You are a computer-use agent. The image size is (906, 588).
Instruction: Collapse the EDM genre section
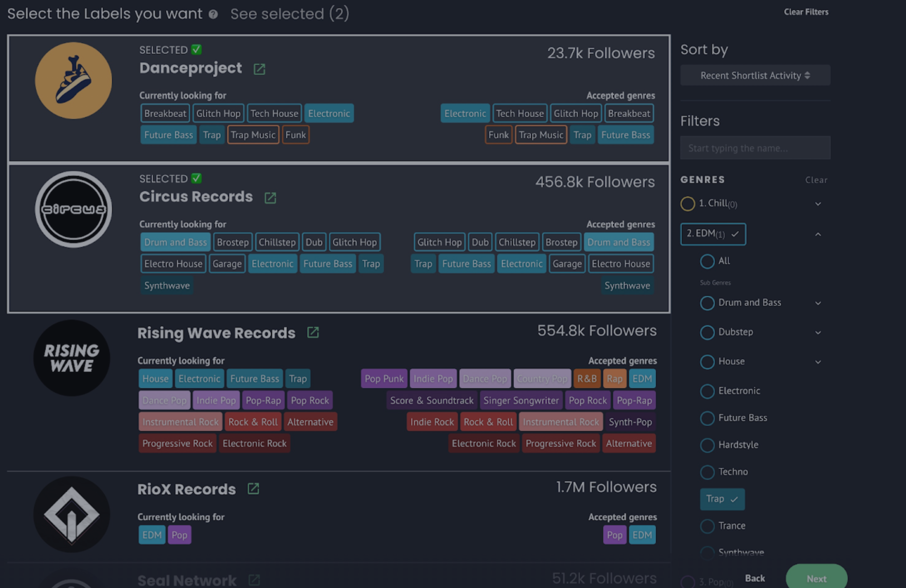pos(818,234)
